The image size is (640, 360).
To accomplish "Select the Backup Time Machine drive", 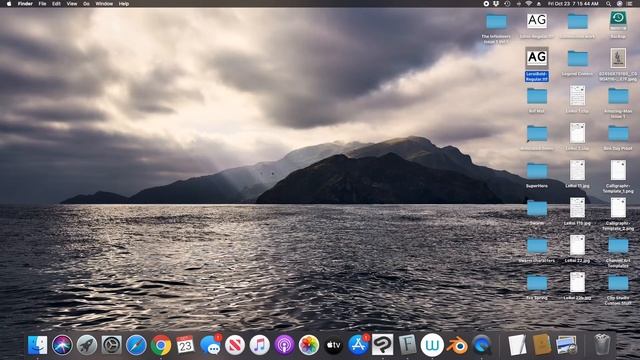I will point(618,24).
